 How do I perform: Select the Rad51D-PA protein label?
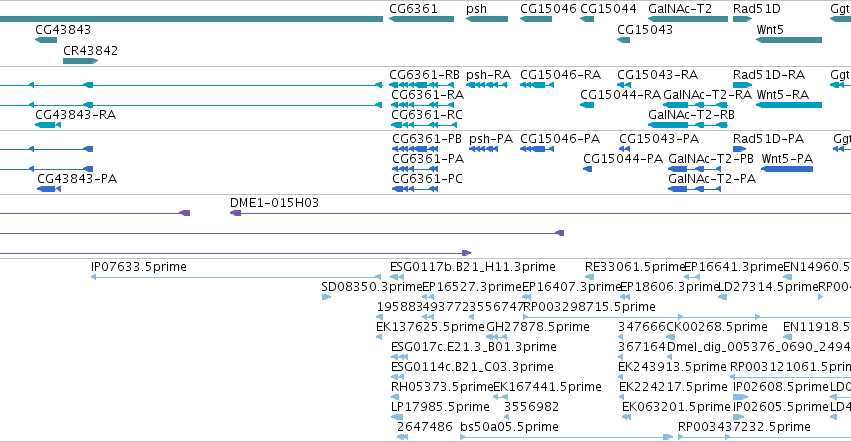[769, 139]
